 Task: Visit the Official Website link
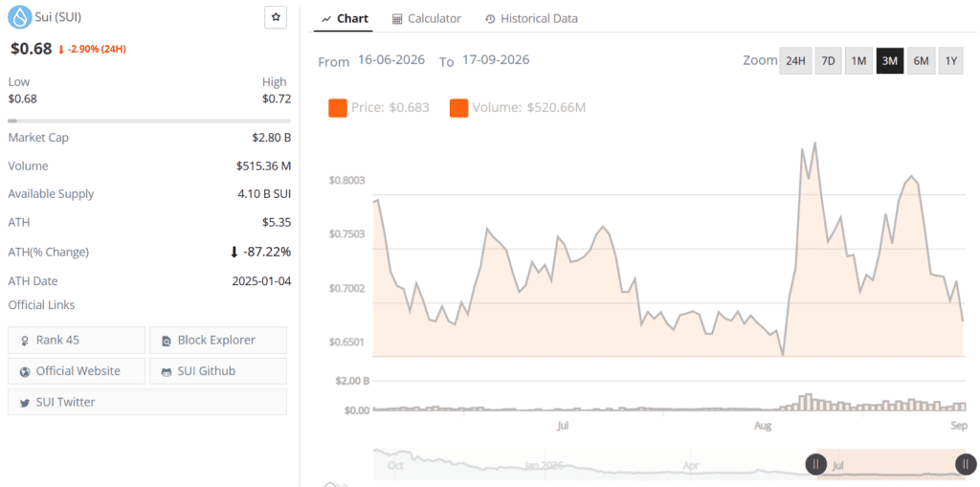(x=77, y=370)
